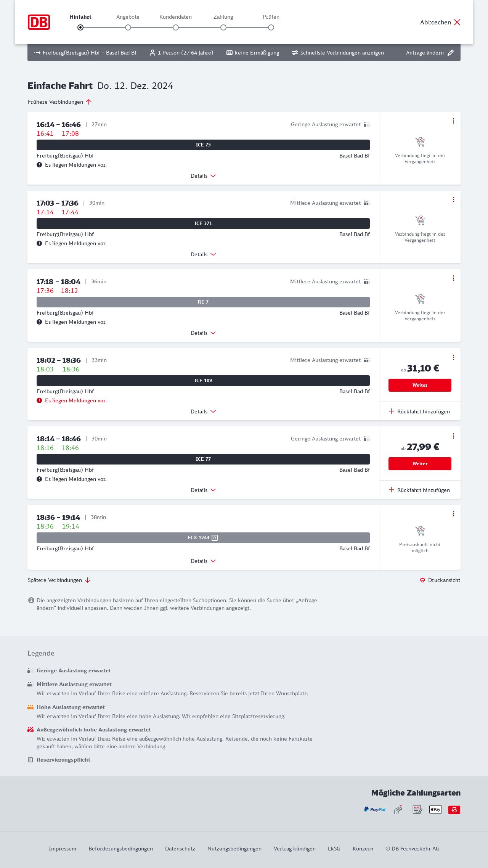This screenshot has height=868, width=488.
Task: Open three-dot menu for ICE 109 connection
Action: tap(453, 357)
